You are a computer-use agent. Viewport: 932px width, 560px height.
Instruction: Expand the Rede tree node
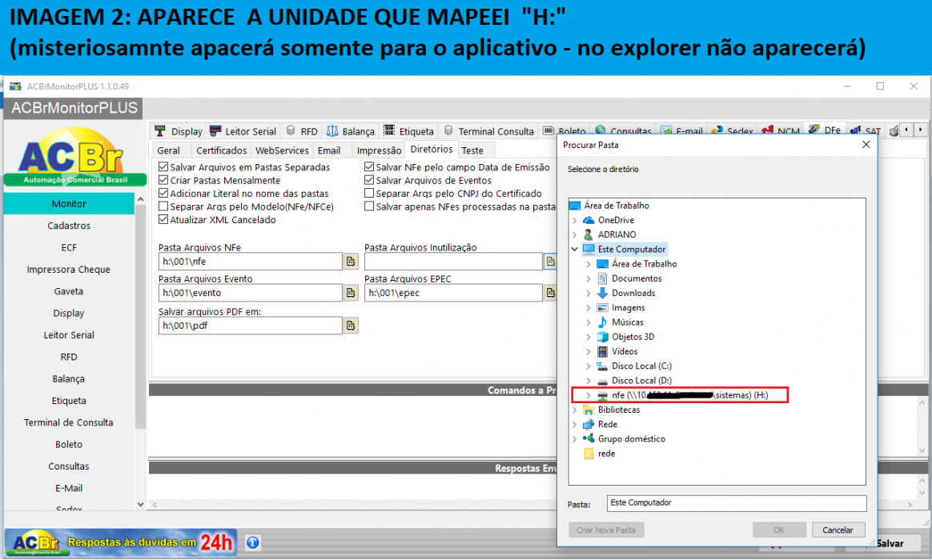point(575,425)
